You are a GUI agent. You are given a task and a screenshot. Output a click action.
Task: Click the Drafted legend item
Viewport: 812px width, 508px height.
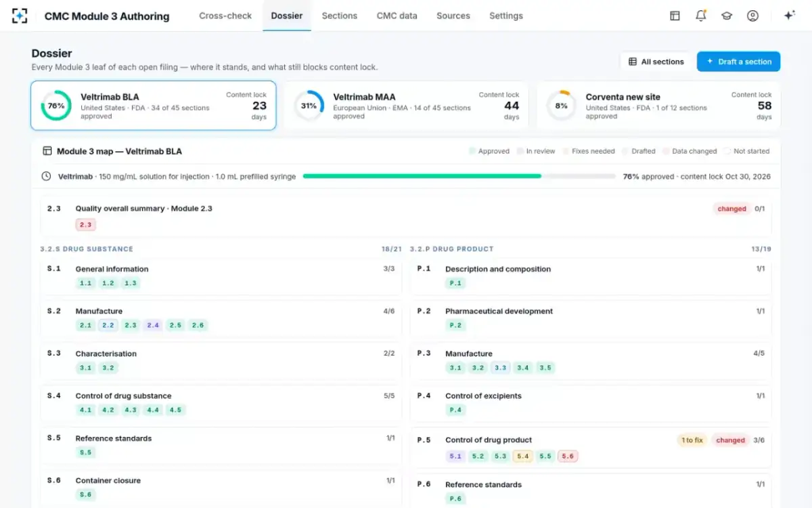click(x=639, y=151)
